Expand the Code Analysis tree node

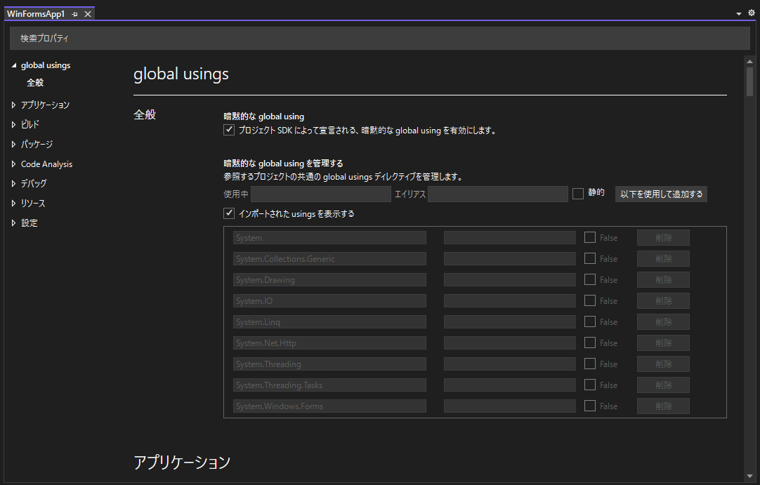point(14,164)
